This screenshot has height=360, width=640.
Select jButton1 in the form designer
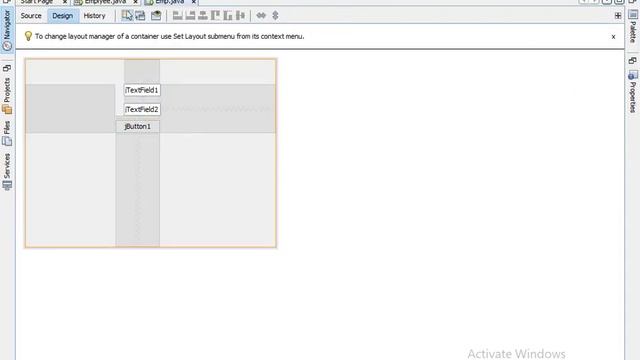[x=138, y=127]
